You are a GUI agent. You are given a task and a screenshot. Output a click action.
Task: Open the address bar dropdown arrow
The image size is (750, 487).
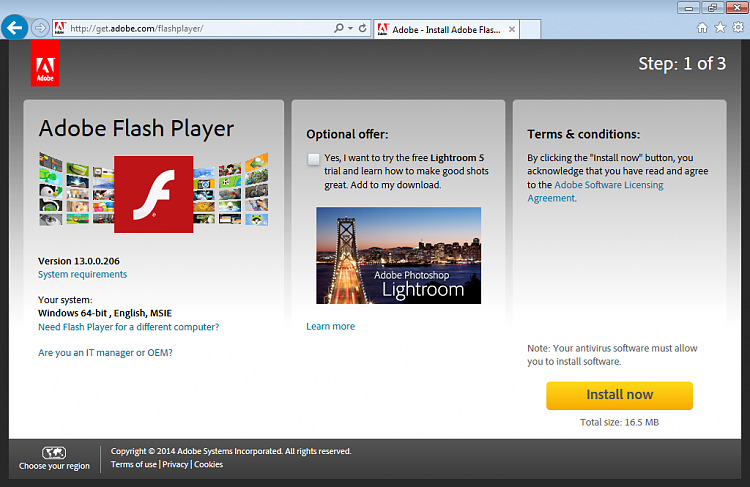[x=351, y=28]
